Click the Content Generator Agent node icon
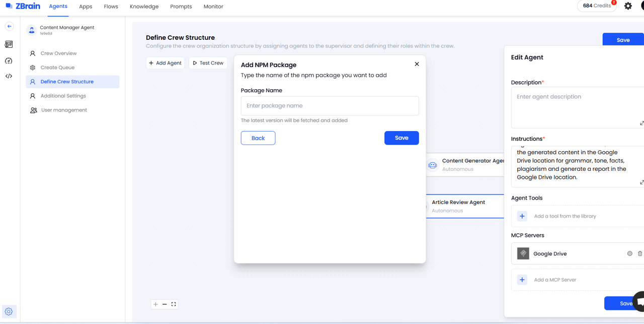 tap(433, 165)
